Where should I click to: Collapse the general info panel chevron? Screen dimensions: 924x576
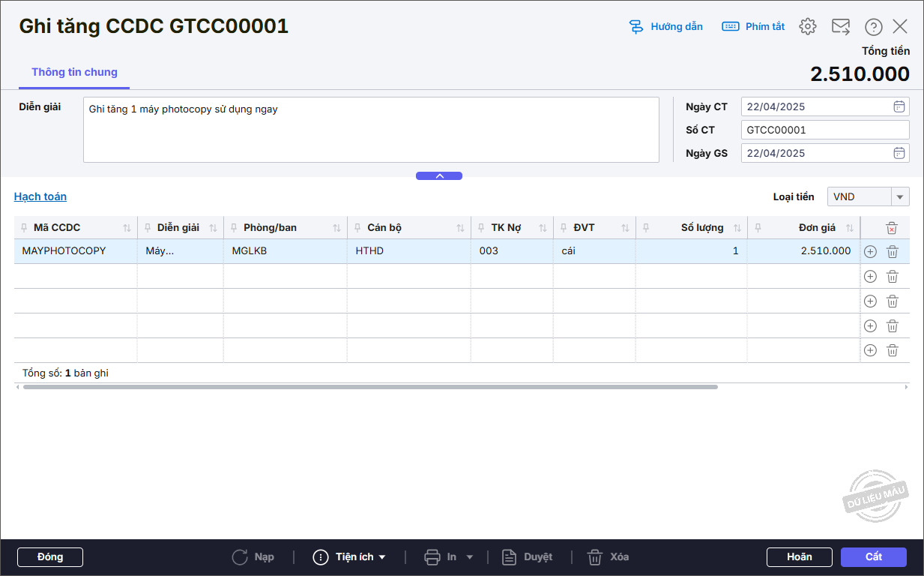tap(439, 176)
